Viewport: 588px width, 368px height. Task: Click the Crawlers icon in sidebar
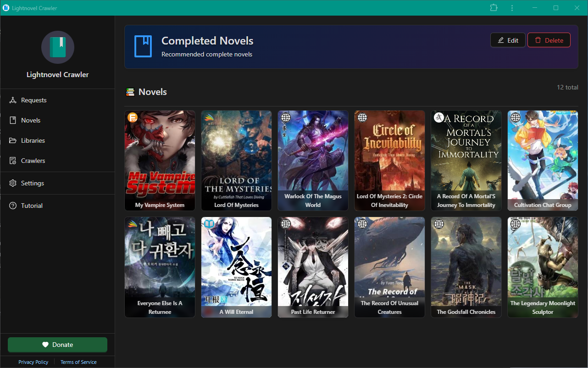coord(13,161)
